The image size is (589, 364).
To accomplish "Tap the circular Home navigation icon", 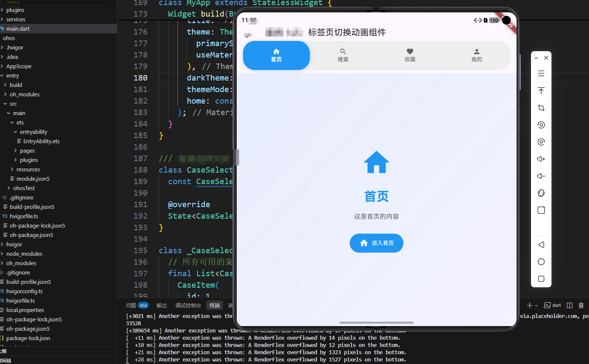I will 541,262.
